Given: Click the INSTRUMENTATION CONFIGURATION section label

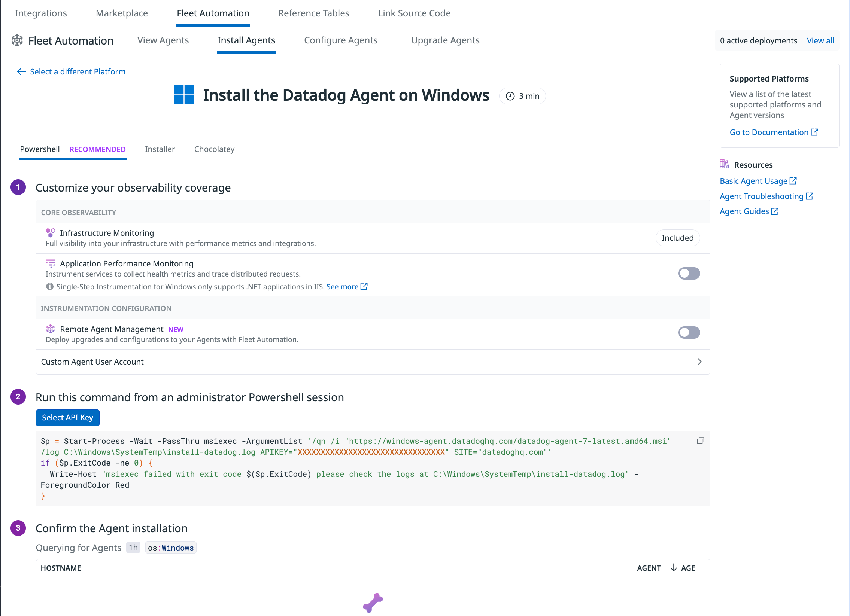Looking at the screenshot, I should pos(106,308).
